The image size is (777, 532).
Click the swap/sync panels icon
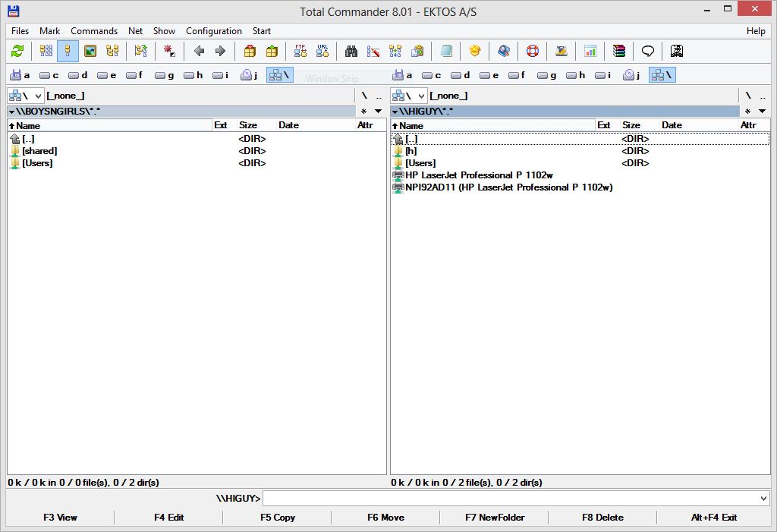coord(140,51)
